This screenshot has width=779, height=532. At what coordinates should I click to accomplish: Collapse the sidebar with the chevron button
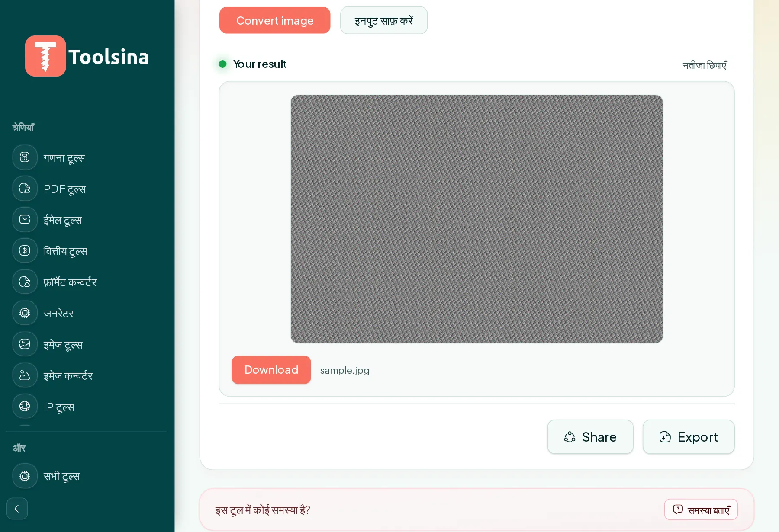point(17,509)
